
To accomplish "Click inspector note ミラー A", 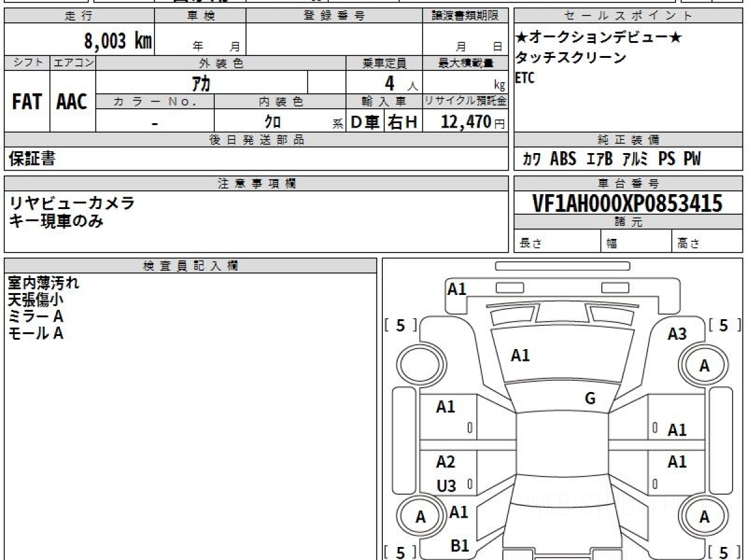I will 35,317.
